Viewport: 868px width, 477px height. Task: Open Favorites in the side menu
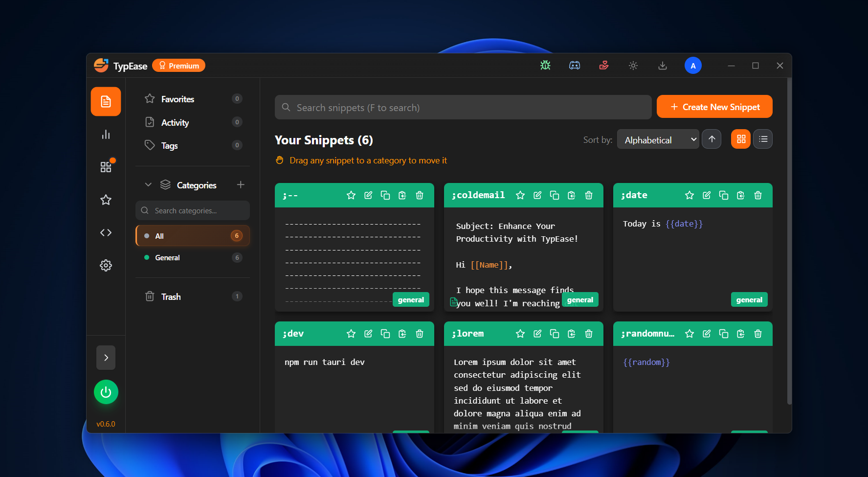tap(178, 99)
